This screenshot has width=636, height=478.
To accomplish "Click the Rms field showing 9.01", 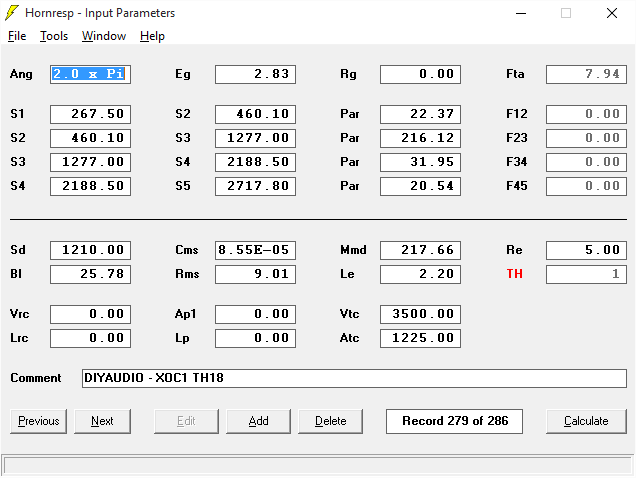I will point(256,274).
